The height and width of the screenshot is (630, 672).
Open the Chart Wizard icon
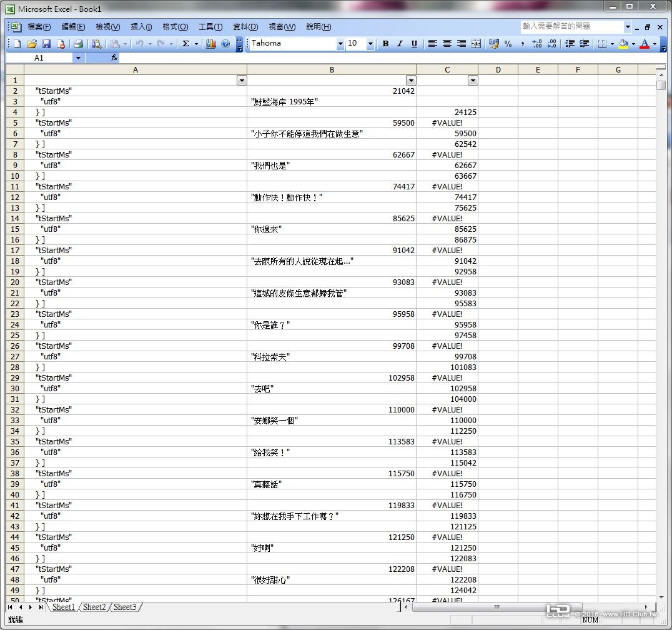click(211, 44)
